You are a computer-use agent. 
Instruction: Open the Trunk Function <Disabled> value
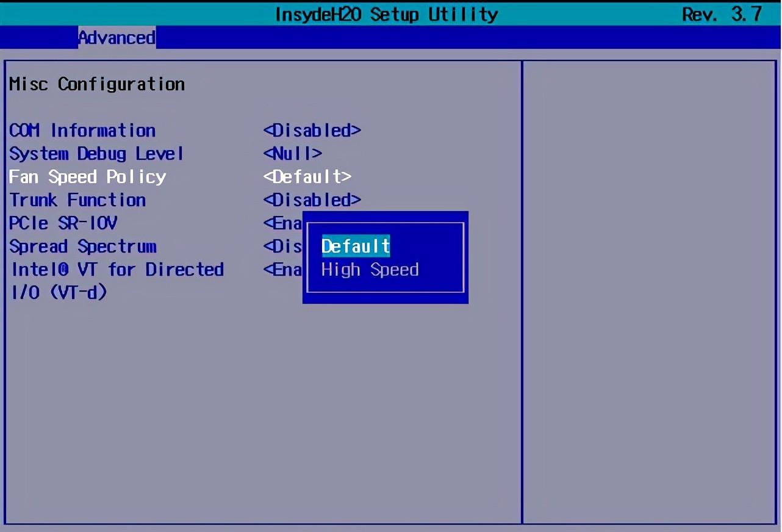312,200
